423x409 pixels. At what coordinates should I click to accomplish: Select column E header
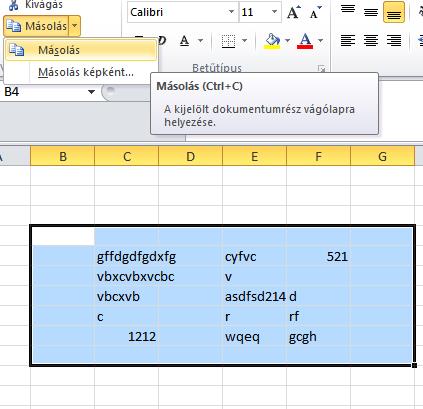254,156
